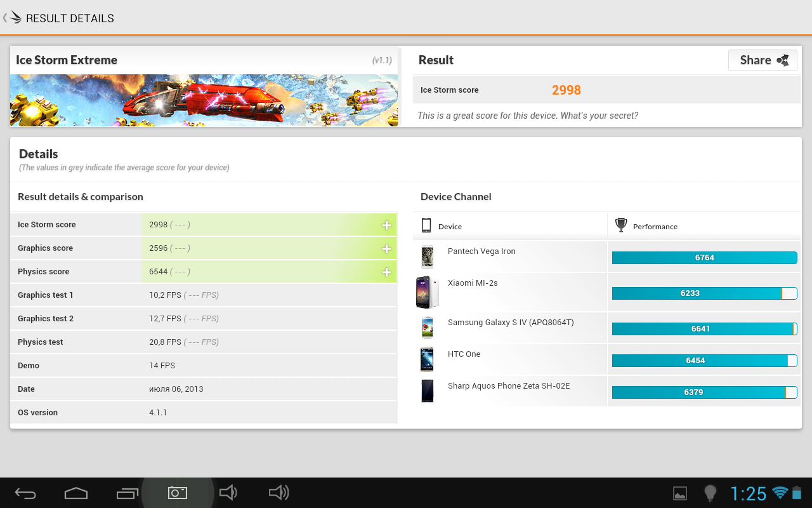Expand the Ice Storm score row

[x=386, y=225]
